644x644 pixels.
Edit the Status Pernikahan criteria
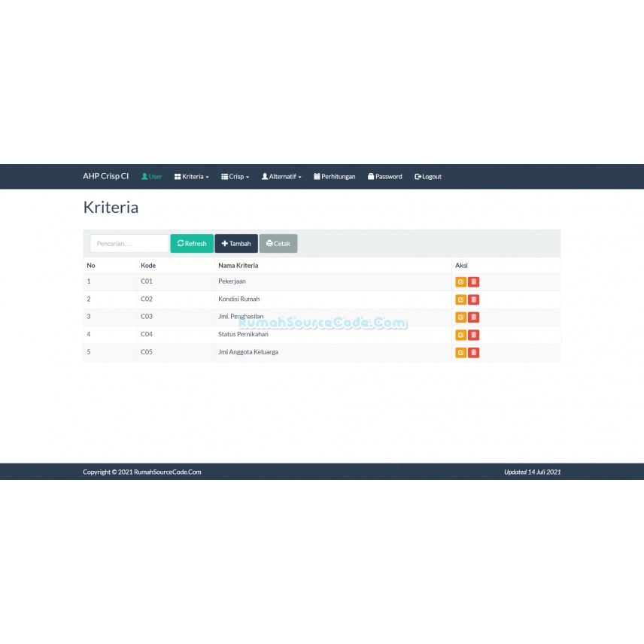point(460,335)
